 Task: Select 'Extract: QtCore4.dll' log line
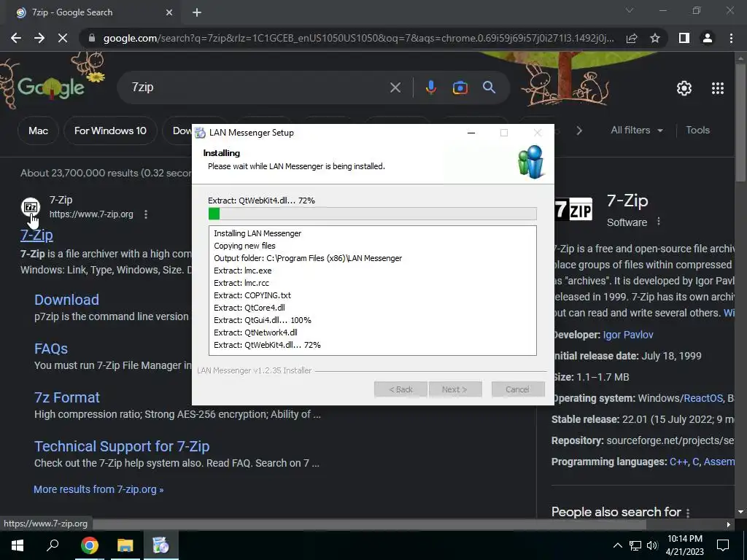(249, 308)
